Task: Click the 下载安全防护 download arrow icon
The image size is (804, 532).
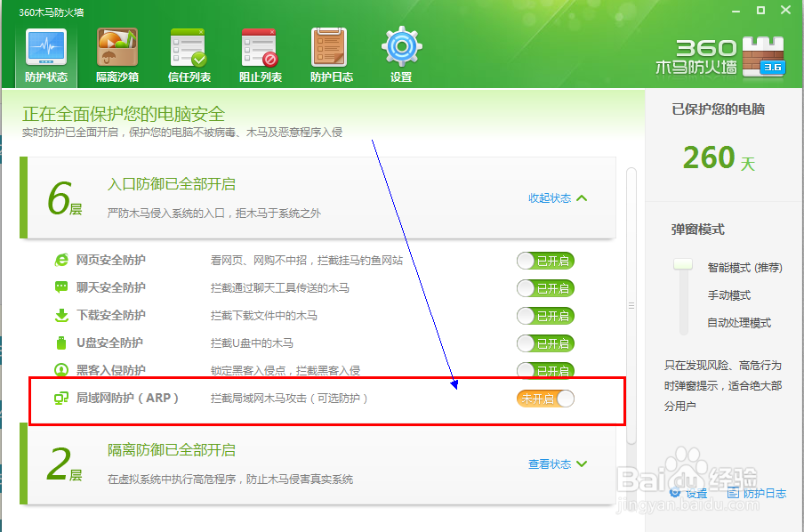Action: (61, 315)
